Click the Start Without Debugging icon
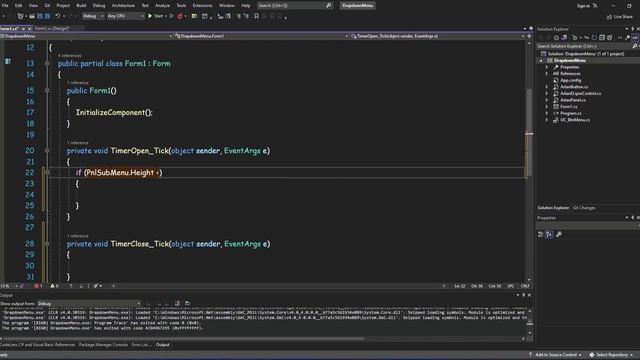Image resolution: width=640 pixels, height=360 pixels. click(x=171, y=16)
